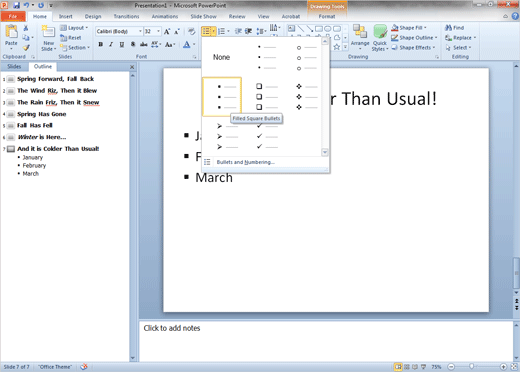Open Bullets and Numbering dialog

pyautogui.click(x=246, y=162)
